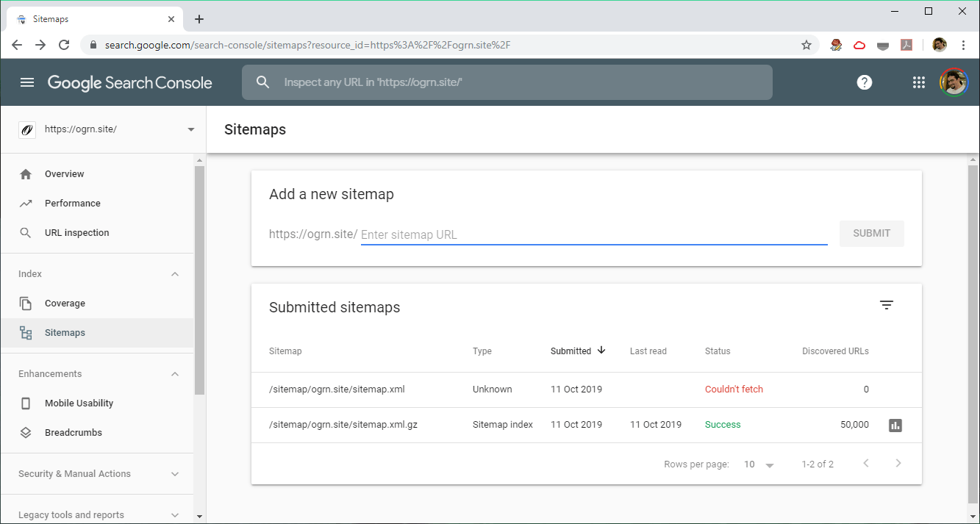980x524 pixels.
Task: Open /sitemap/ogrn.site/sitemap.xml.gz row
Action: 587,425
